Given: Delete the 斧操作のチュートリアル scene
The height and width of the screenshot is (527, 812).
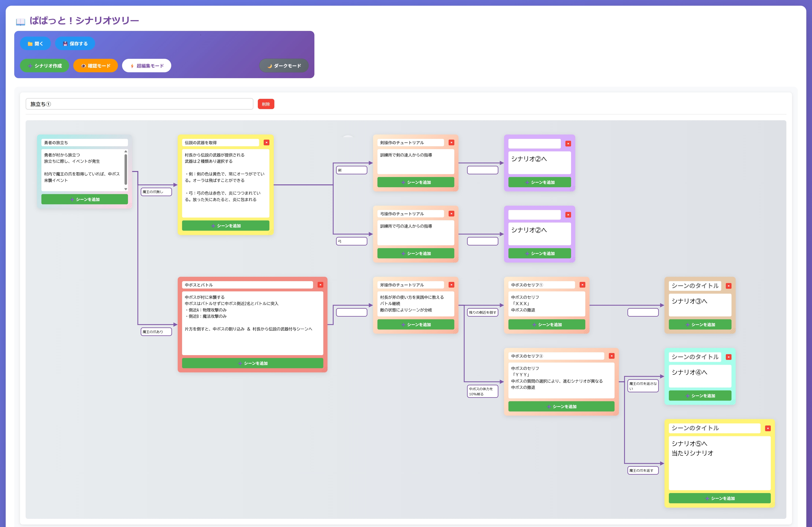Looking at the screenshot, I should pyautogui.click(x=451, y=285).
